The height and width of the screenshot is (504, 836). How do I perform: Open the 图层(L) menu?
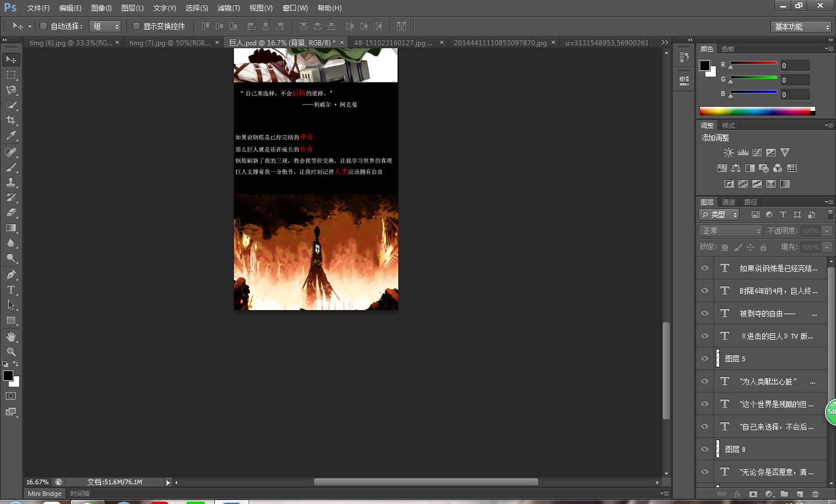tap(132, 8)
